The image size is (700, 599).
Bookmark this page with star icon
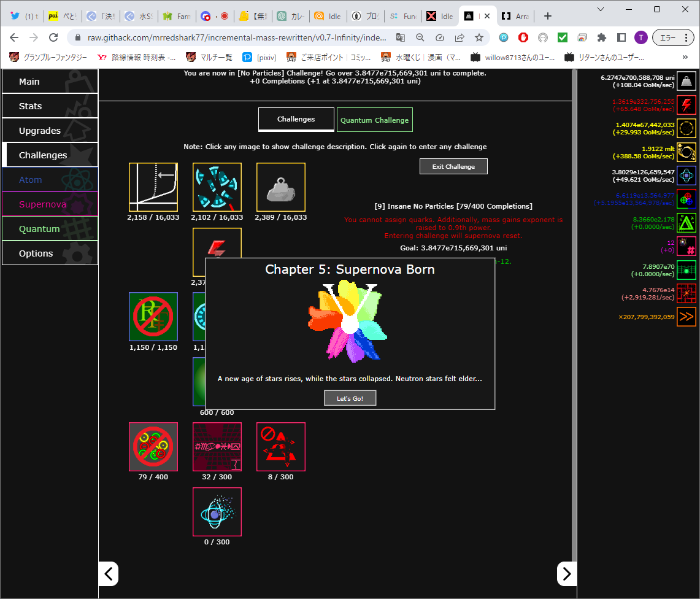[x=479, y=37]
